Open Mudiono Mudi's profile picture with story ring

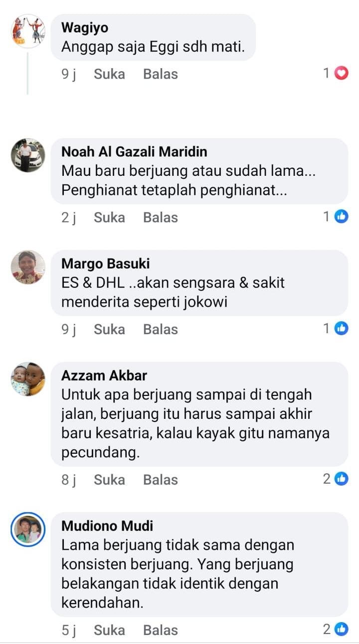[x=28, y=530]
